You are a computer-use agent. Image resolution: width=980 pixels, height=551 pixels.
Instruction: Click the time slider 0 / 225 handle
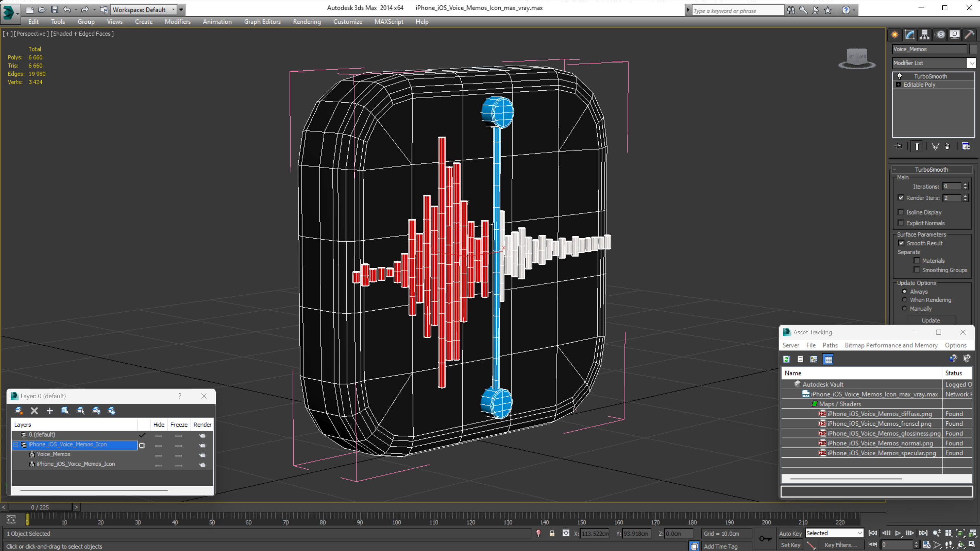tap(40, 507)
